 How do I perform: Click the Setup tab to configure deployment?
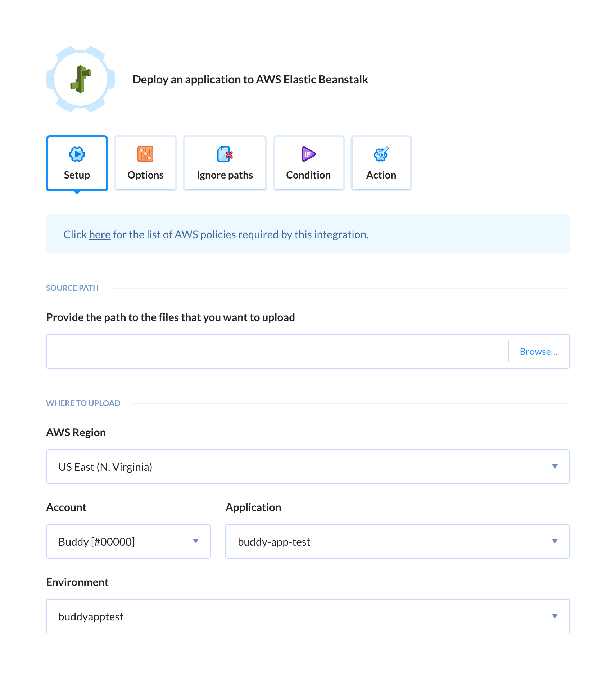(x=77, y=163)
